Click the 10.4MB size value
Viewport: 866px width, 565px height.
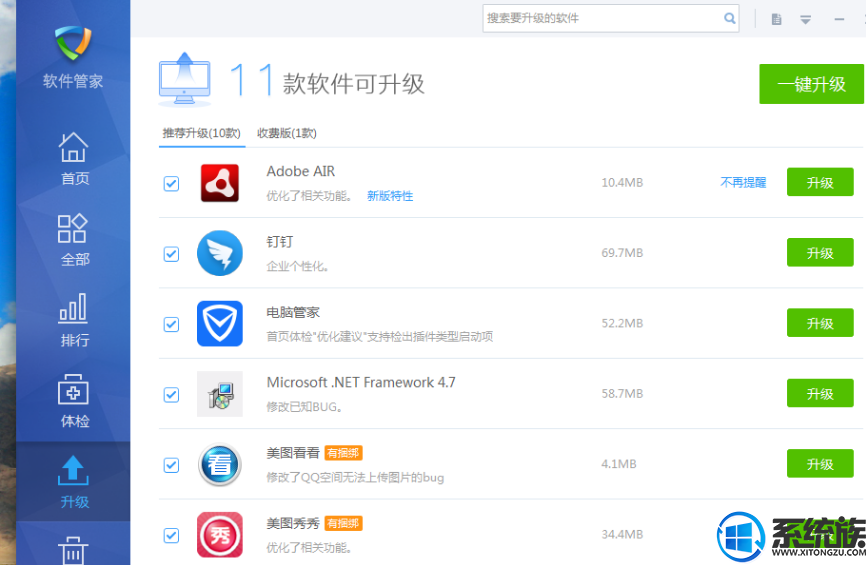(x=622, y=182)
